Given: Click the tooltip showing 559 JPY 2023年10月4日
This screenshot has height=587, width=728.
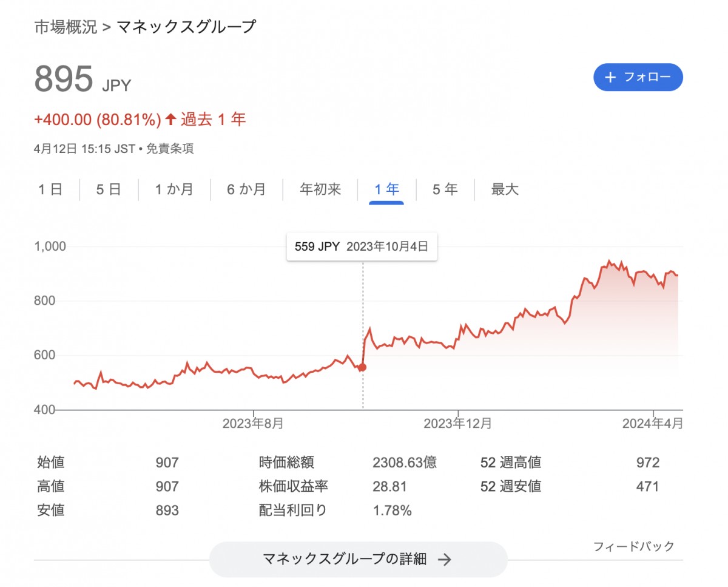Looking at the screenshot, I should 362,246.
